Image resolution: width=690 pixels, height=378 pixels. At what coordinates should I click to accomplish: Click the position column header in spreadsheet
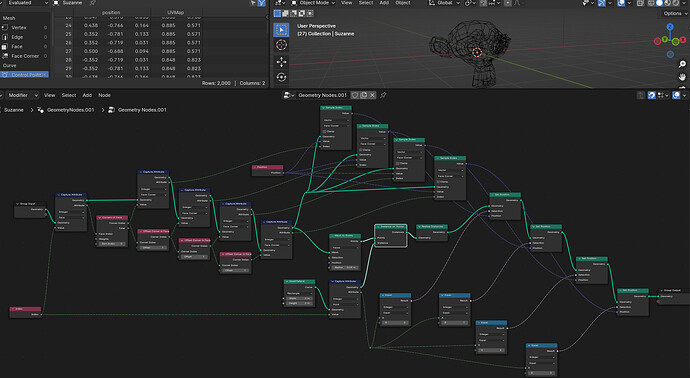pyautogui.click(x=111, y=13)
